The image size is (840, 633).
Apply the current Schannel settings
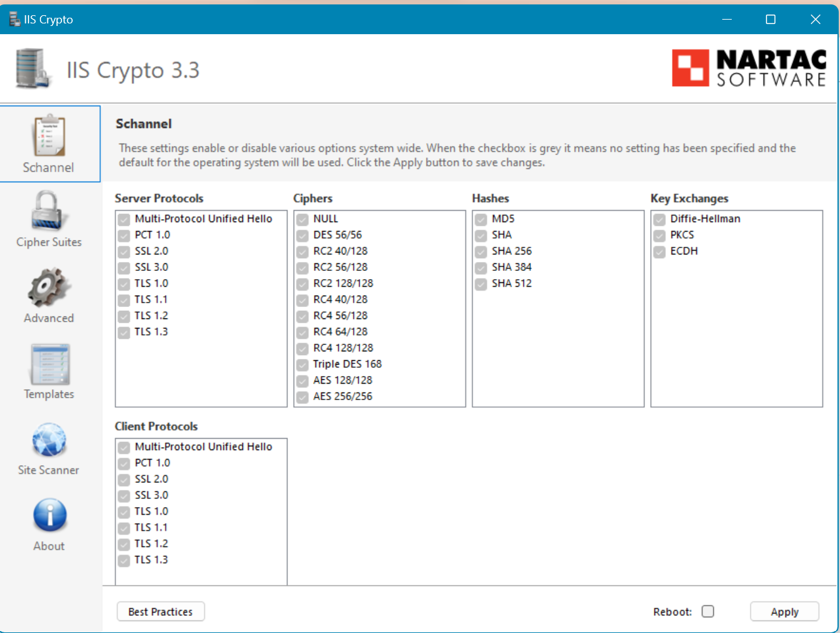point(784,611)
